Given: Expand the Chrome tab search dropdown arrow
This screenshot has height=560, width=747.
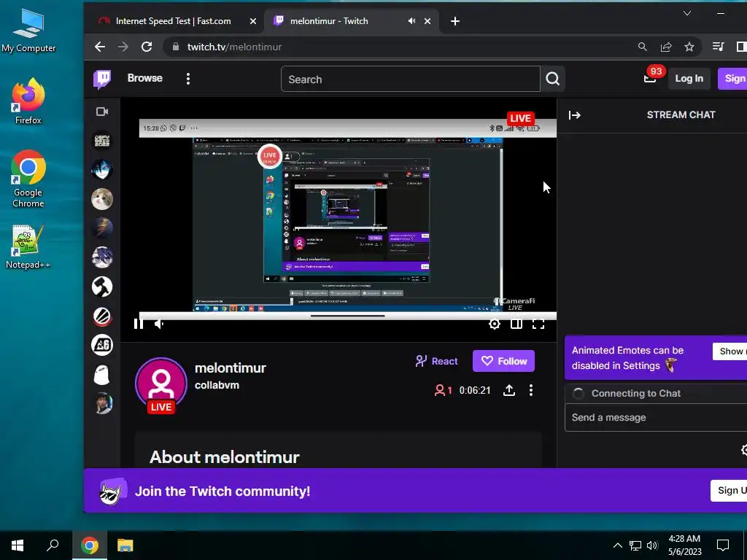Looking at the screenshot, I should (687, 13).
